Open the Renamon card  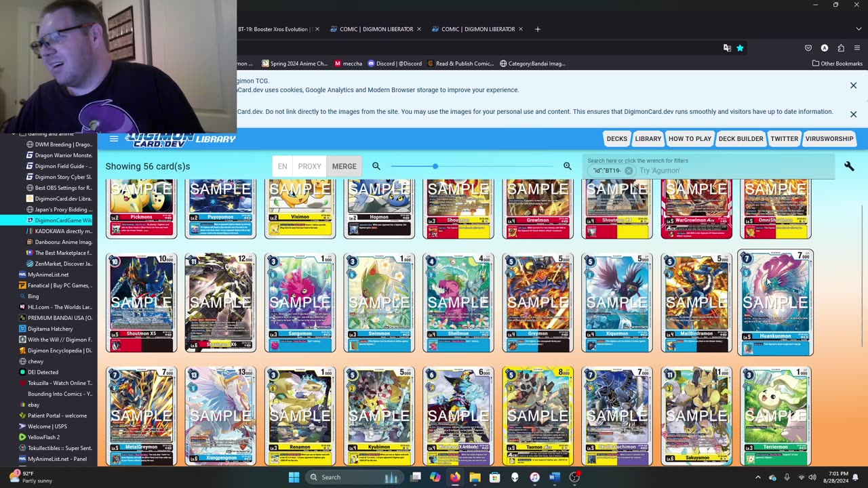pos(300,417)
